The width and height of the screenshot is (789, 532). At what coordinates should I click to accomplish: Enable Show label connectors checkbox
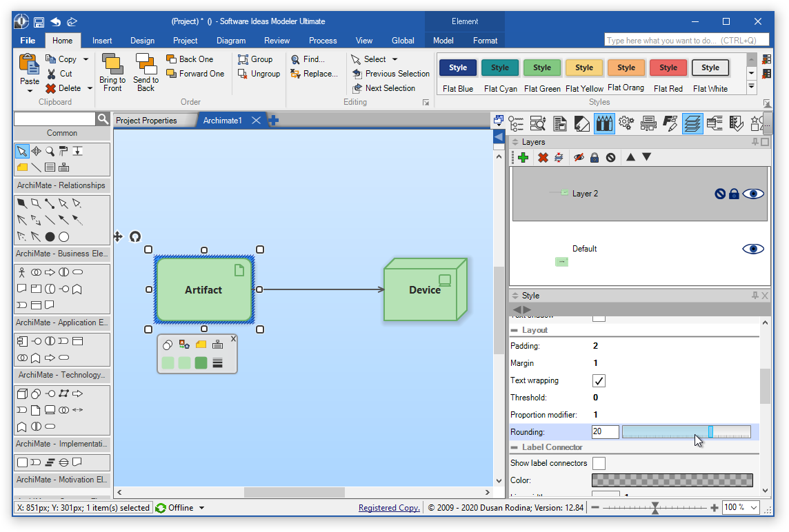tap(599, 463)
